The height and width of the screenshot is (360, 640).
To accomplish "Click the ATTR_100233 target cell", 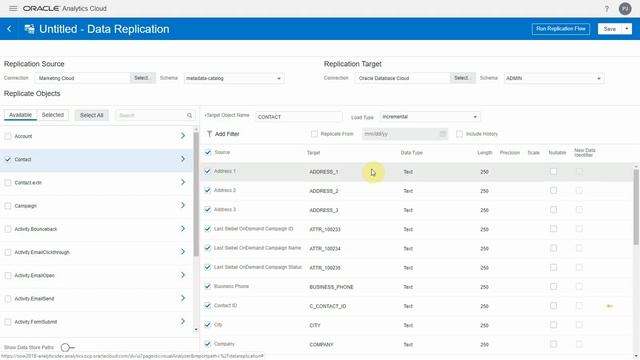I will click(x=325, y=229).
